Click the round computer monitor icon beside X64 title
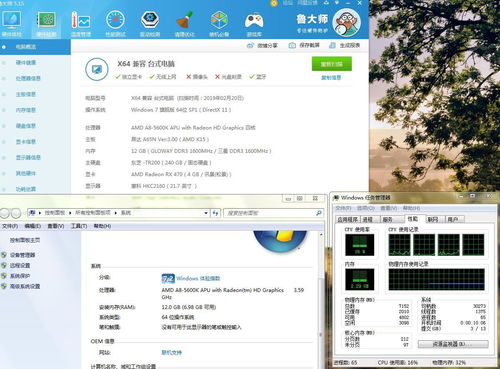Image resolution: width=500 pixels, height=369 pixels. pyautogui.click(x=97, y=69)
